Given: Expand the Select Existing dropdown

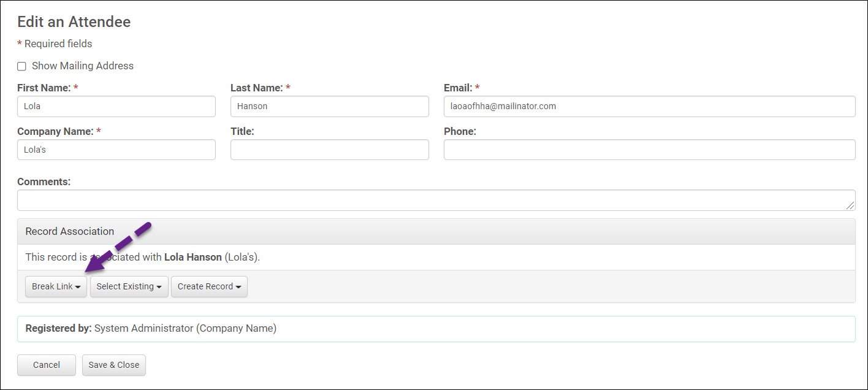Looking at the screenshot, I should click(129, 286).
